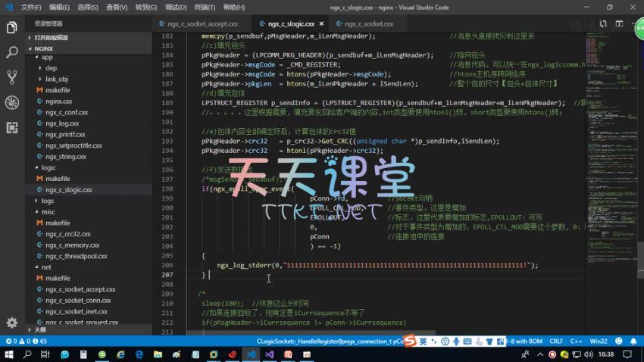Click the CRLF line ending indicator

[x=556, y=342]
